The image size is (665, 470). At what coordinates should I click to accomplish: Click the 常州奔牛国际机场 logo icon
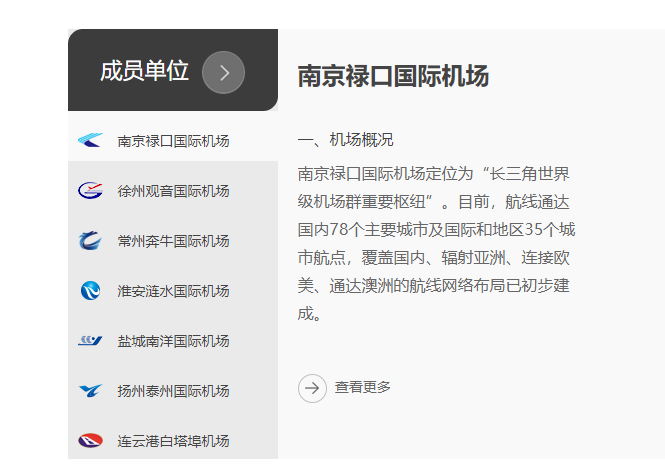click(90, 241)
